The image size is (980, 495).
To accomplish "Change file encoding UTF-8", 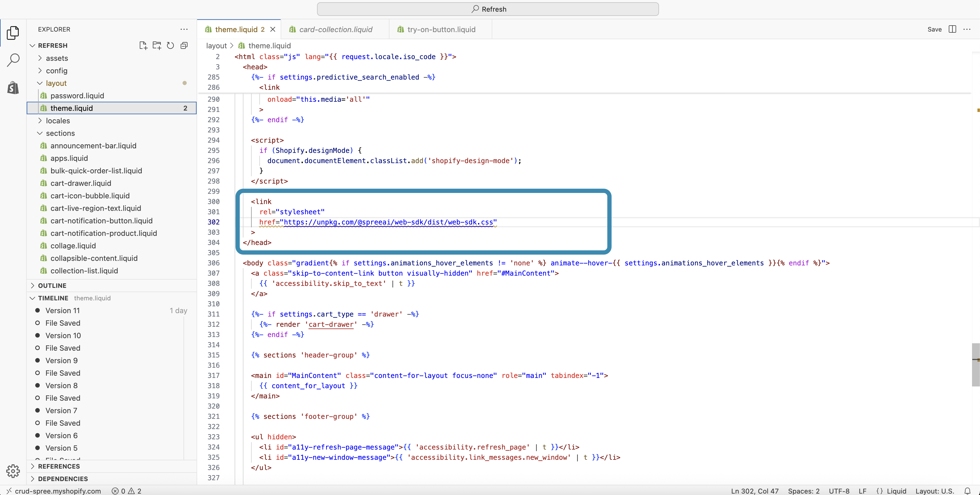I will pyautogui.click(x=839, y=491).
